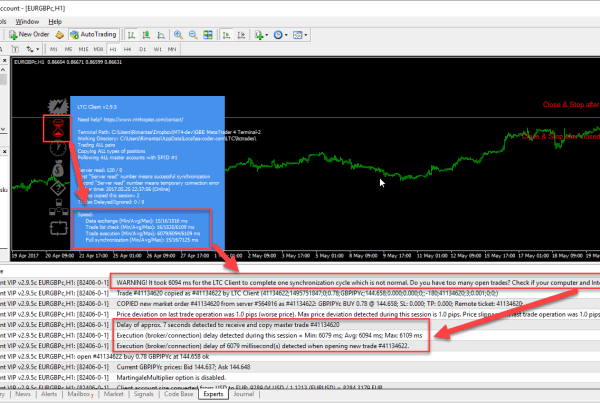Select the W1 timeframe
Viewport: 600px width, 403px height.
(x=157, y=49)
